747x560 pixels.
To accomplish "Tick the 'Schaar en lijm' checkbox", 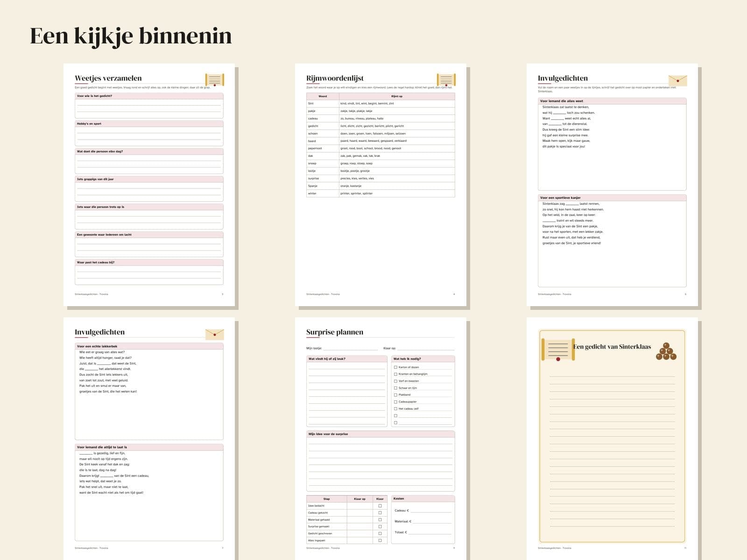I will 395,388.
